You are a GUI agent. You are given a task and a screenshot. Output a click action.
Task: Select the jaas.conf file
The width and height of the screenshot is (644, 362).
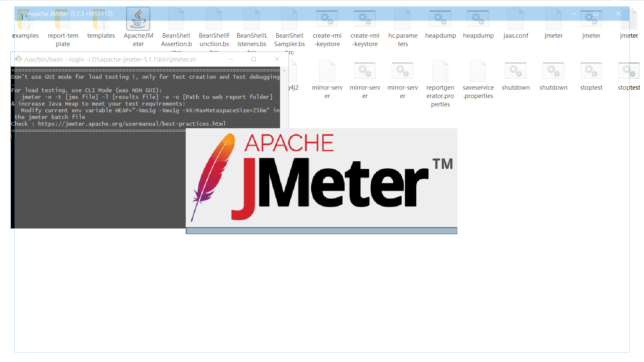click(516, 24)
